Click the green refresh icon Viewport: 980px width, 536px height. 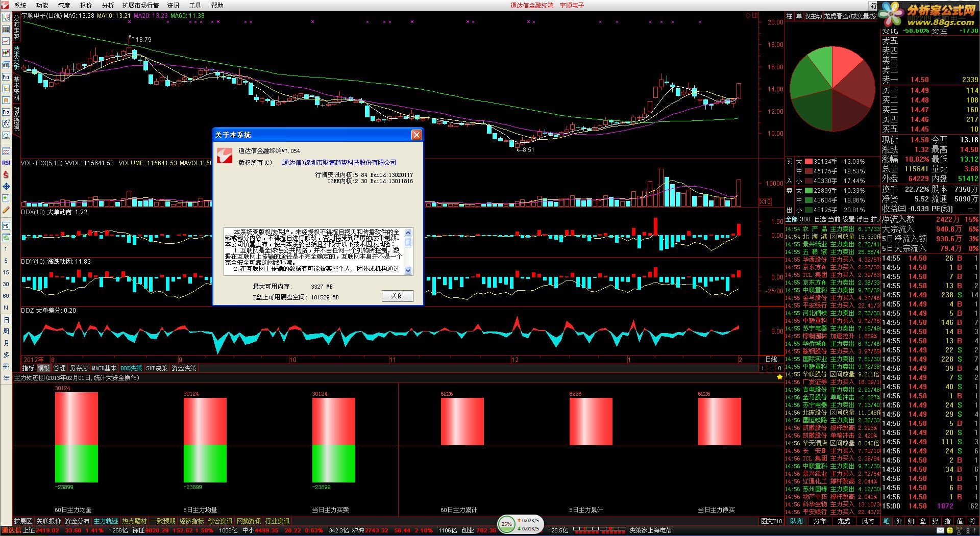(6, 237)
